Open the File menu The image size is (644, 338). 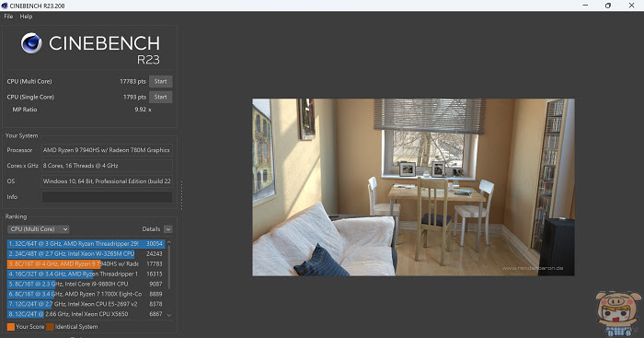click(8, 17)
